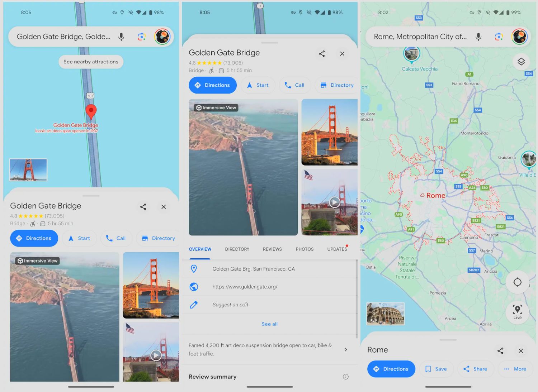This screenshot has width=538, height=392.
Task: Open the More options chip for Rome
Action: pos(515,369)
